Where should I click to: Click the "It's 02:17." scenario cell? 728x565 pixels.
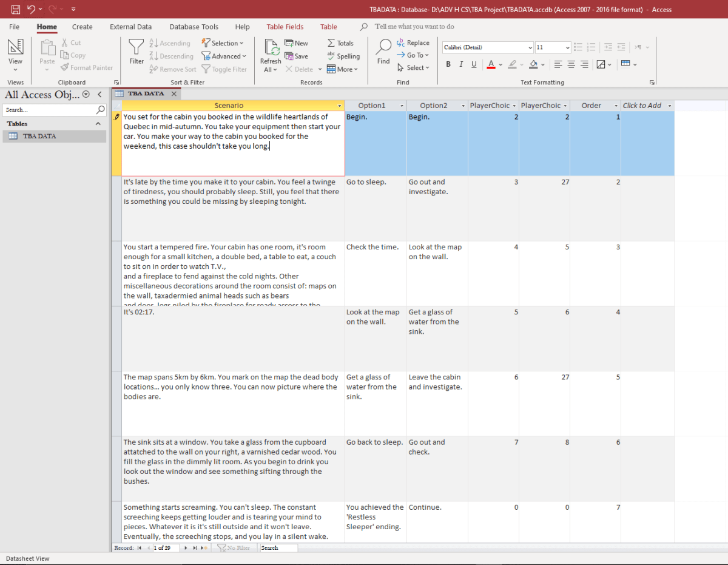(x=234, y=338)
